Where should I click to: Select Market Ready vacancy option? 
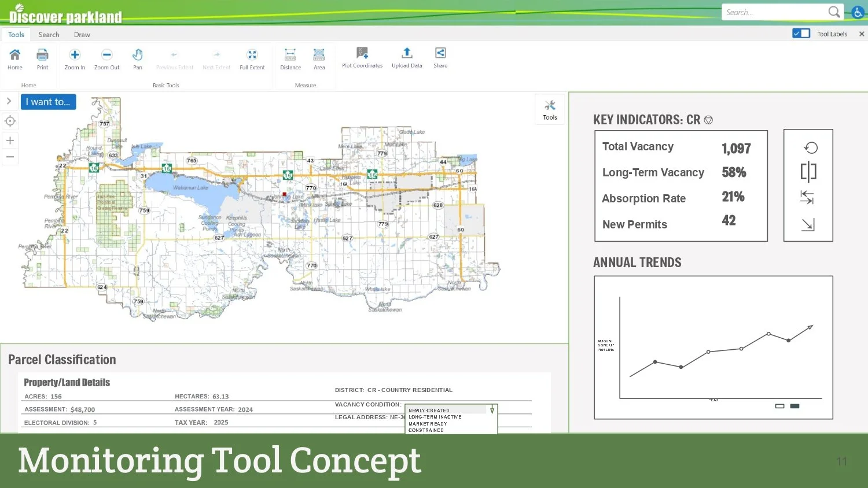(x=428, y=424)
